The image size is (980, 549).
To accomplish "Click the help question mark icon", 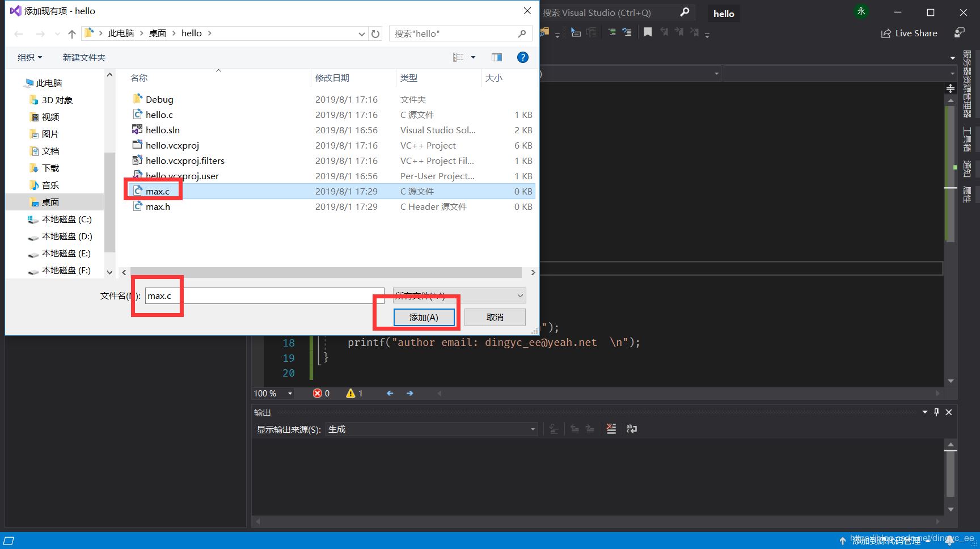I will coord(523,57).
